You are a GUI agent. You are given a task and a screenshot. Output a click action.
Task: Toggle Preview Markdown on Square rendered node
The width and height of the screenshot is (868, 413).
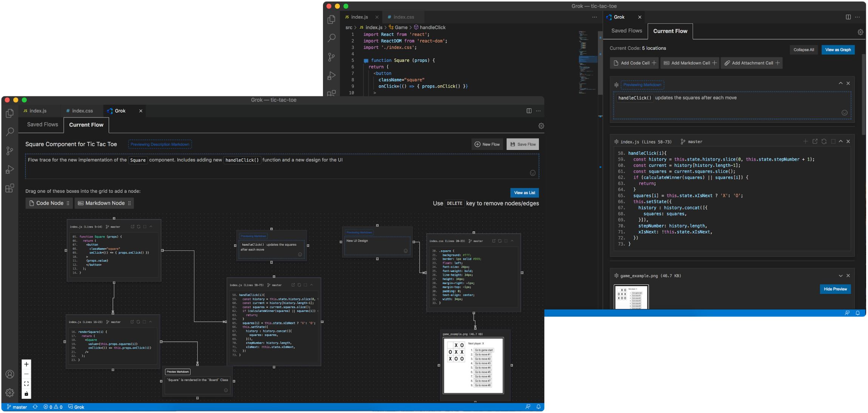tap(178, 372)
